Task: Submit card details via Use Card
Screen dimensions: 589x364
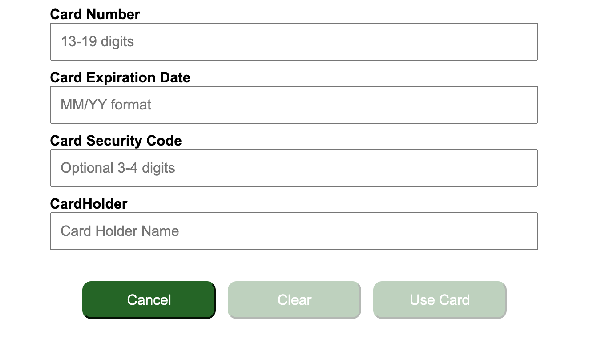Action: tap(440, 300)
